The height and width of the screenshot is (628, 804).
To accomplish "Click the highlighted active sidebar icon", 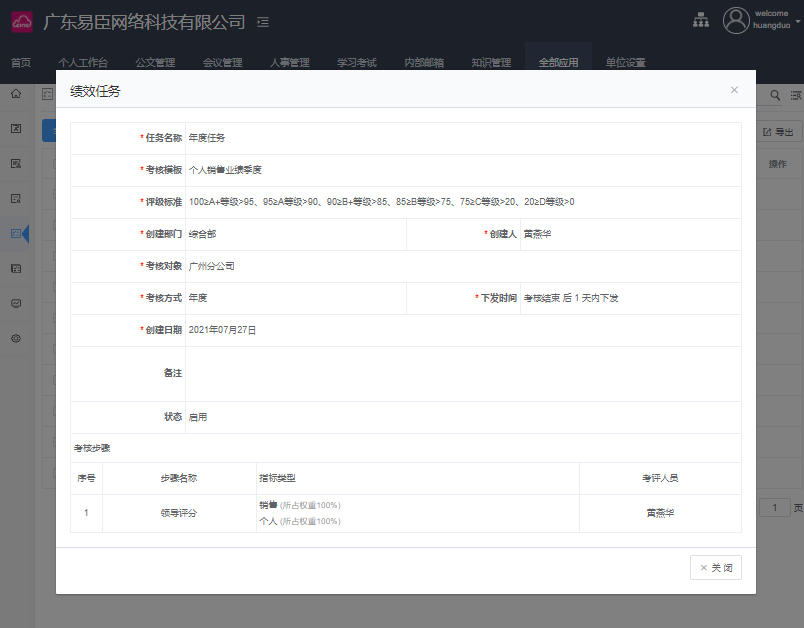I will pyautogui.click(x=16, y=233).
